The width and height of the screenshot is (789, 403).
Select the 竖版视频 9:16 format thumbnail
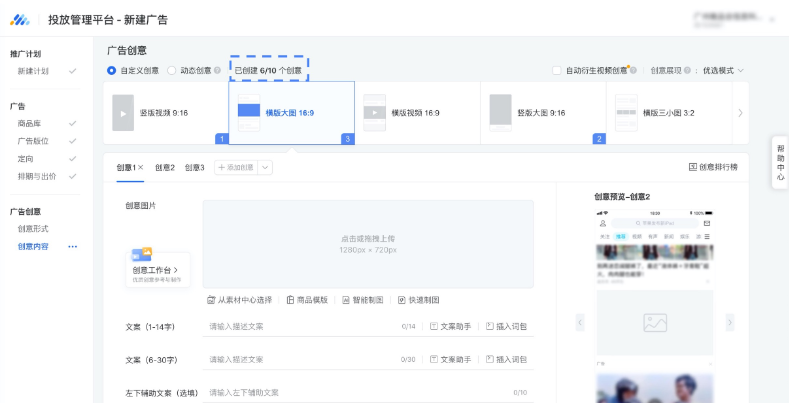[x=123, y=112]
